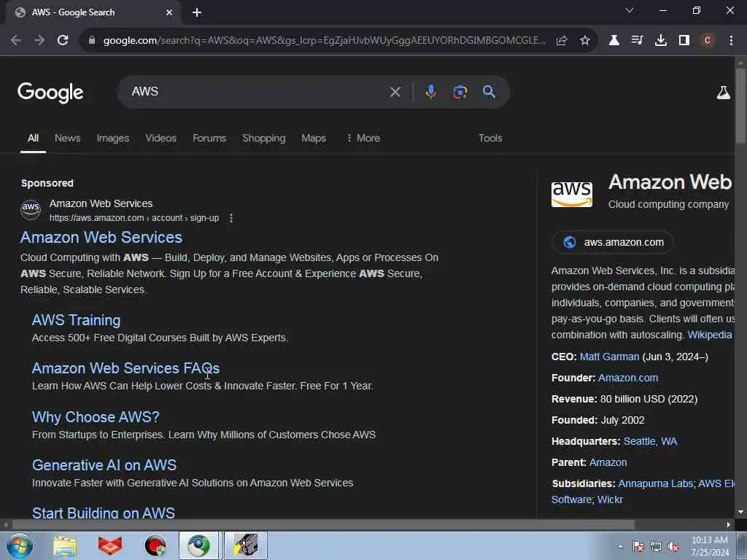Switch to News results tab
Viewport: 747px width, 560px height.
(x=67, y=138)
